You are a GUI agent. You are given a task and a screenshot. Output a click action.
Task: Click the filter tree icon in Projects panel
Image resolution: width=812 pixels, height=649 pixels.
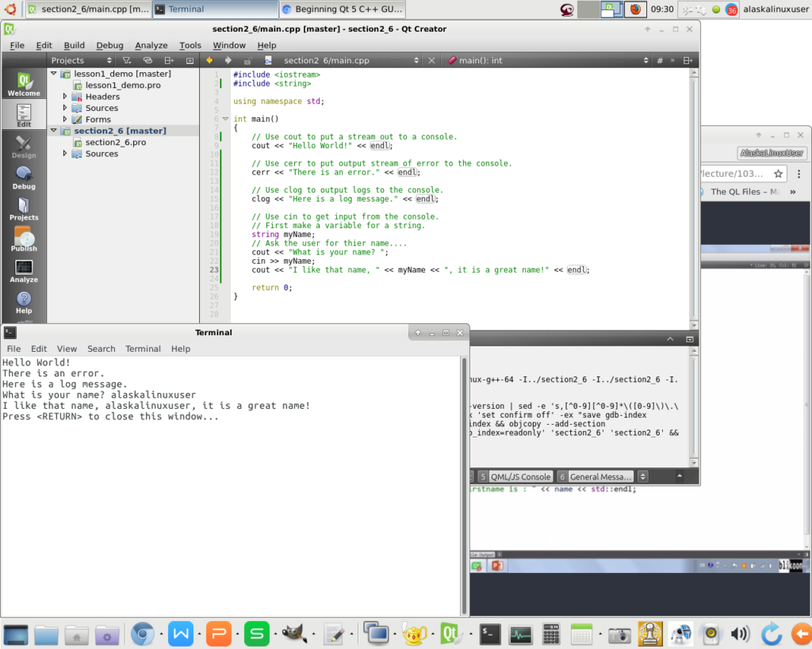click(127, 60)
